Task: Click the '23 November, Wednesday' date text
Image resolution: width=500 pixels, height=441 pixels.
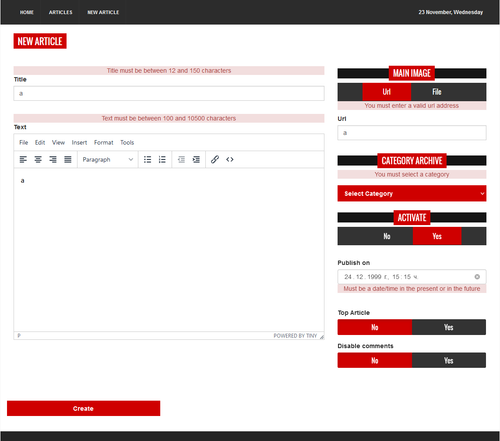Action: point(451,12)
